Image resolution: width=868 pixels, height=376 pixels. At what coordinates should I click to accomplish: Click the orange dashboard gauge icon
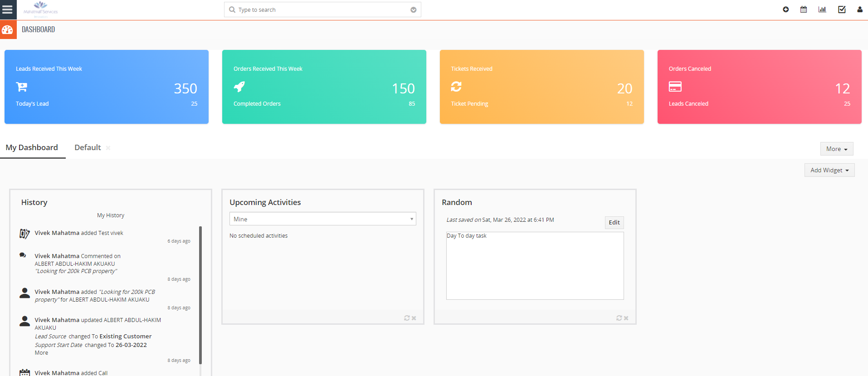click(8, 30)
